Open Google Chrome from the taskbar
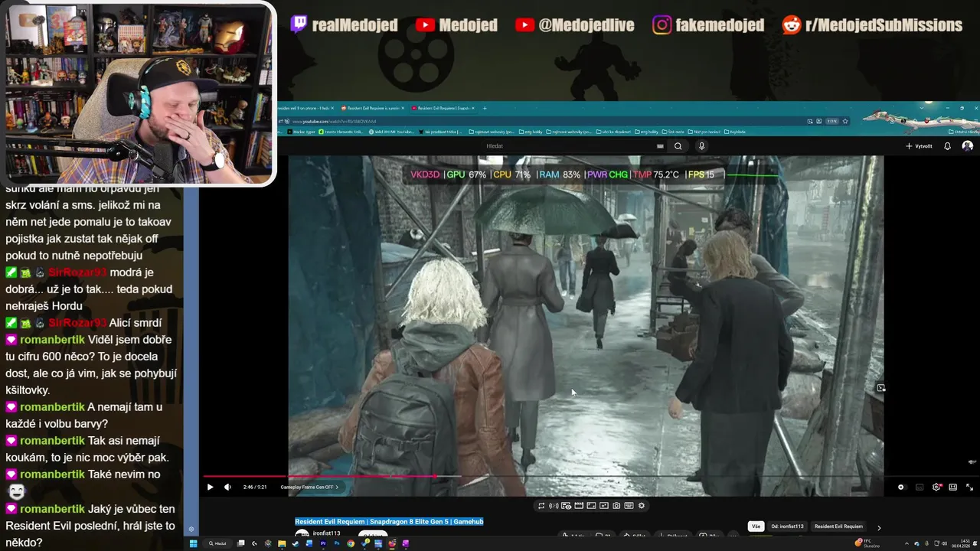The image size is (980, 551). coord(351,543)
